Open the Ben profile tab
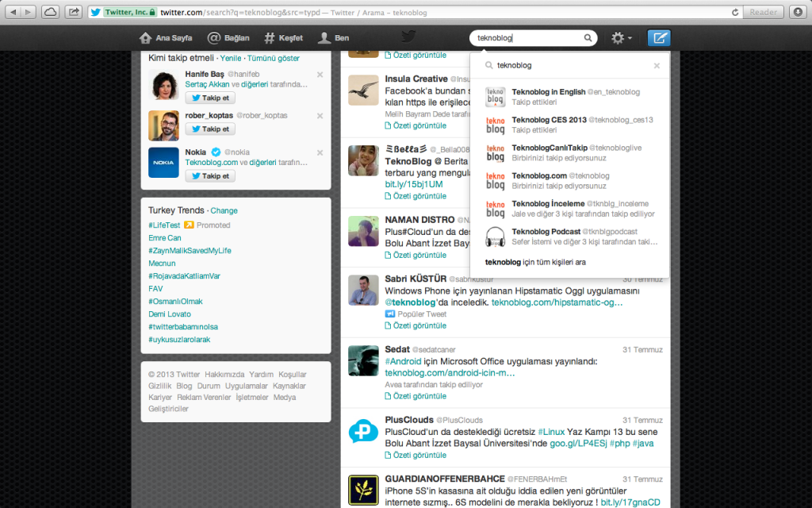 point(334,37)
